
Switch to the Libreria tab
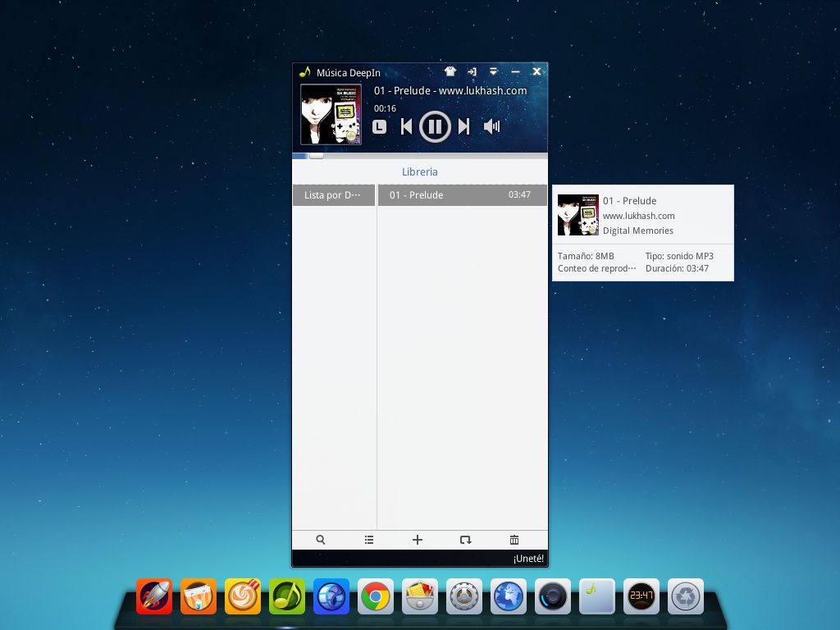click(x=419, y=172)
